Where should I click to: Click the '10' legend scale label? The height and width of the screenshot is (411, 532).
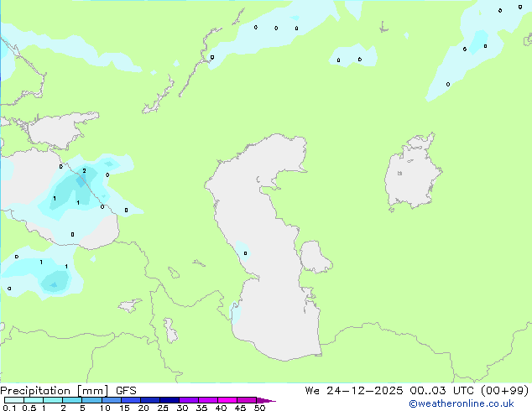point(105,408)
